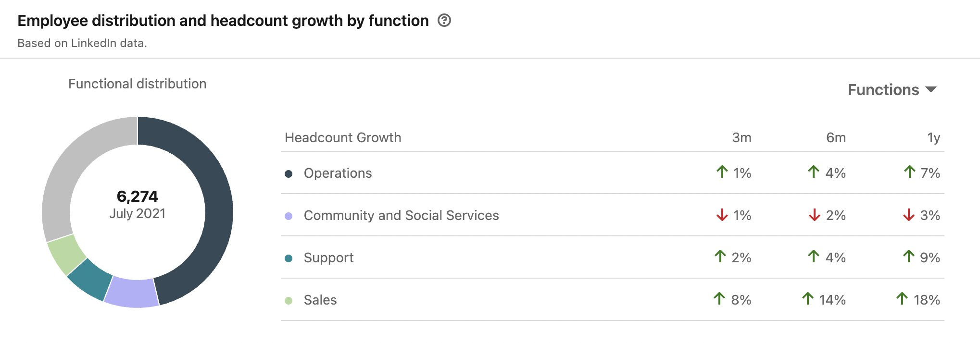Screen dimensions: 980x343
Task: Click the Community and Social Services legend dot
Action: tap(289, 216)
